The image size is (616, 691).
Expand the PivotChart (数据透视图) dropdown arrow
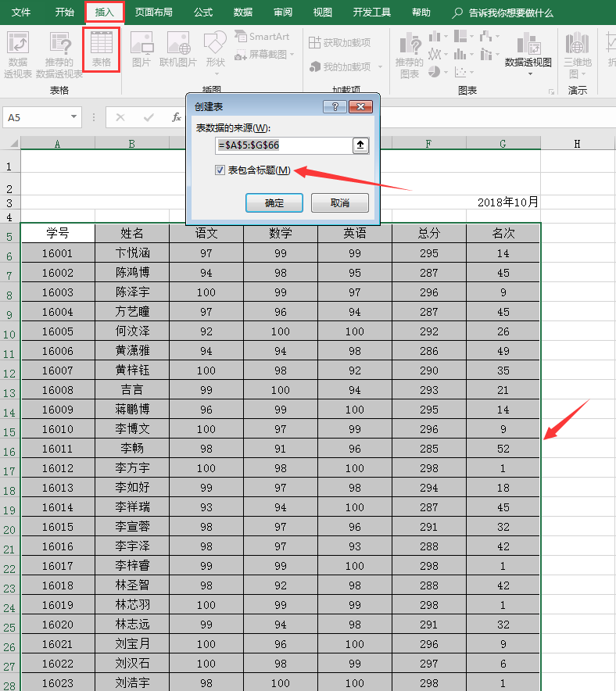(530, 73)
